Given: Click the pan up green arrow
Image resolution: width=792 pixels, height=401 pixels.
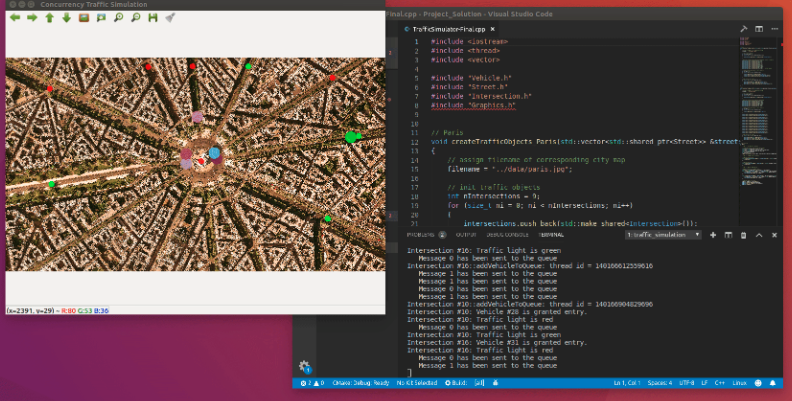Looking at the screenshot, I should click(50, 18).
